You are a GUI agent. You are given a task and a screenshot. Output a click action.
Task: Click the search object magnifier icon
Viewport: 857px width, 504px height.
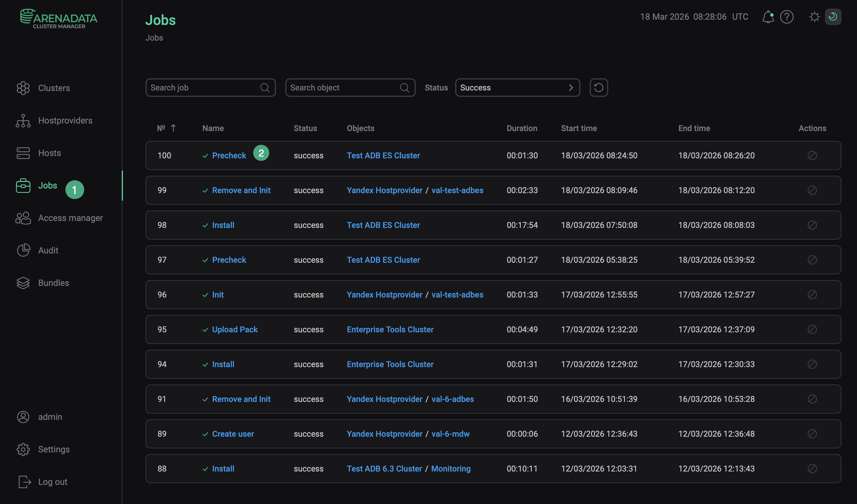404,88
